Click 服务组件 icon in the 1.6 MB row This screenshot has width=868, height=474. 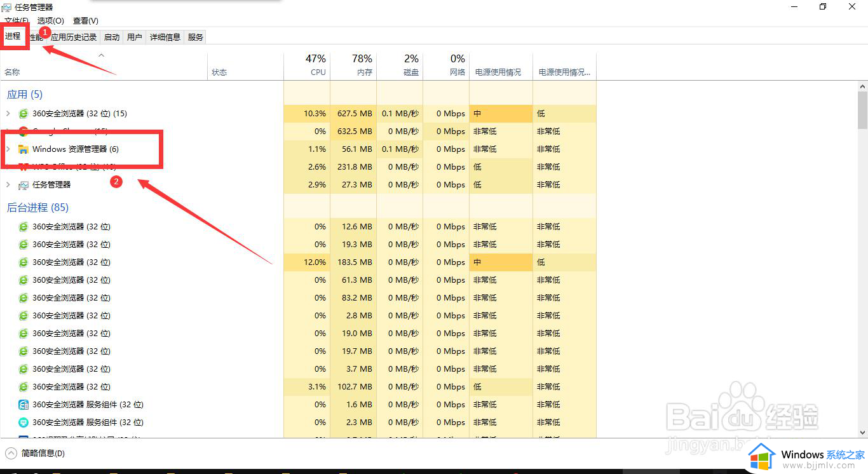pos(24,405)
